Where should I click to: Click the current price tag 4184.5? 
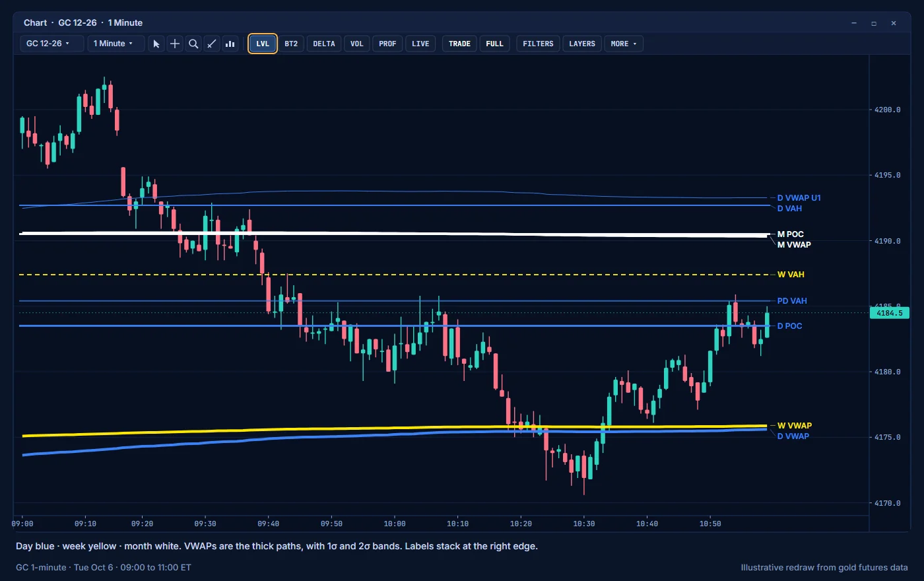pyautogui.click(x=890, y=313)
